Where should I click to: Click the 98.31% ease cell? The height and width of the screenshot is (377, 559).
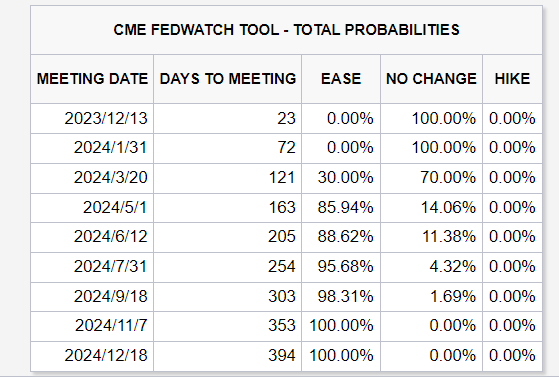[341, 297]
